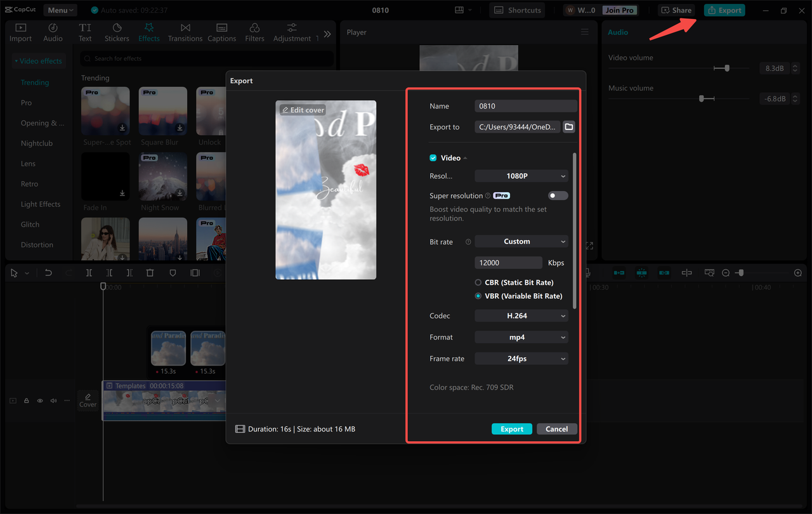812x514 pixels.
Task: Enable the Super resolution switch
Action: [558, 196]
